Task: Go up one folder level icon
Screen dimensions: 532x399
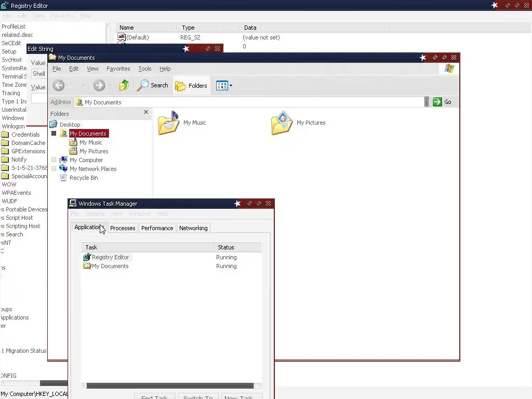Action: 124,85
